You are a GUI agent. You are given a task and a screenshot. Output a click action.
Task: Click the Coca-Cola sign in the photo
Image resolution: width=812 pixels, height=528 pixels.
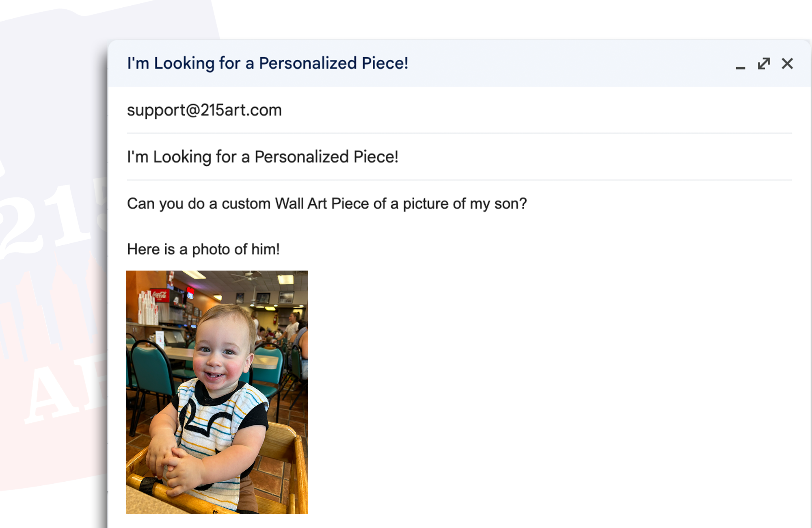159,295
